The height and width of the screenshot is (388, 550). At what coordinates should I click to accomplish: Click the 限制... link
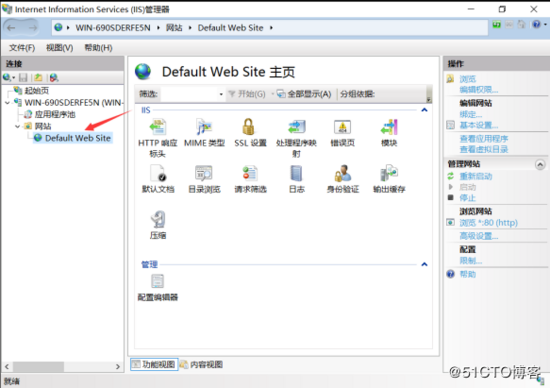coord(471,261)
